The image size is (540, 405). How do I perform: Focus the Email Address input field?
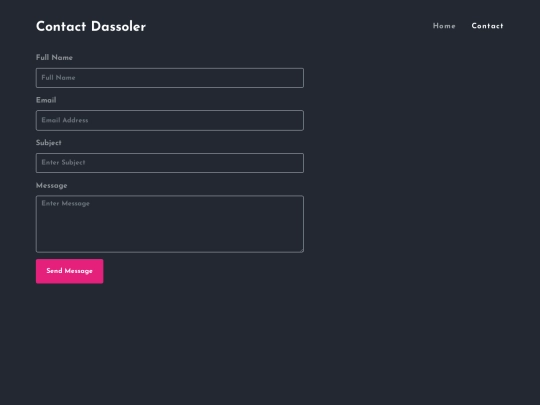tap(170, 121)
